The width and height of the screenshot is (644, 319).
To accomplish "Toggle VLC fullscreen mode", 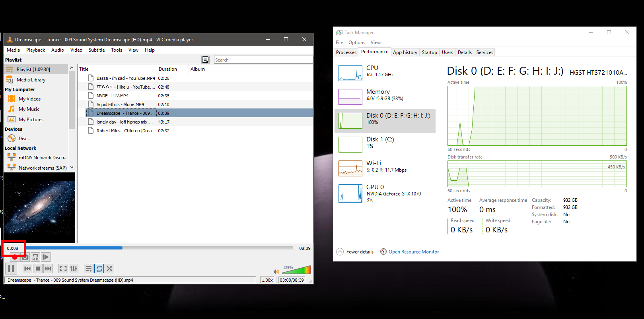I will pyautogui.click(x=63, y=269).
